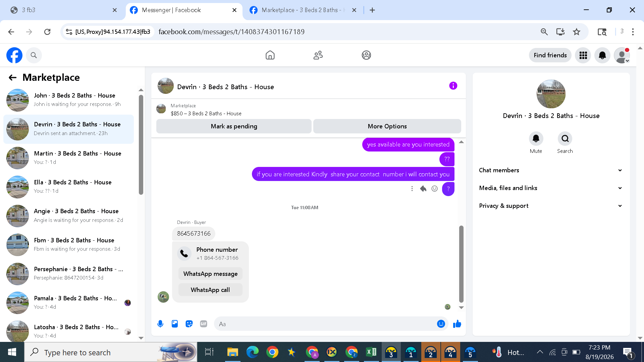Click the Mark as pending button

pos(234,126)
